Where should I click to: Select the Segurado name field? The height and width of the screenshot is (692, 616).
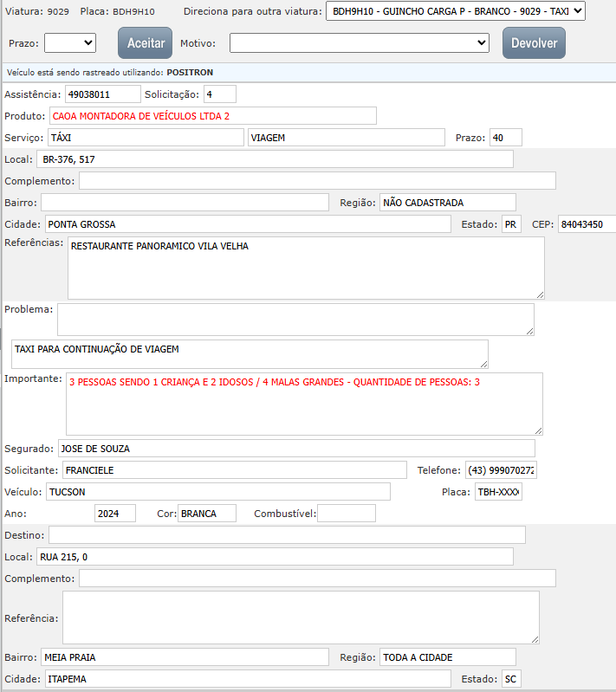(295, 449)
